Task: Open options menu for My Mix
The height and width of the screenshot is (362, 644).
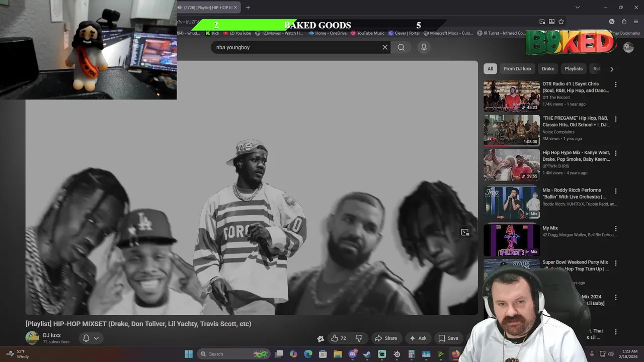Action: click(x=615, y=229)
